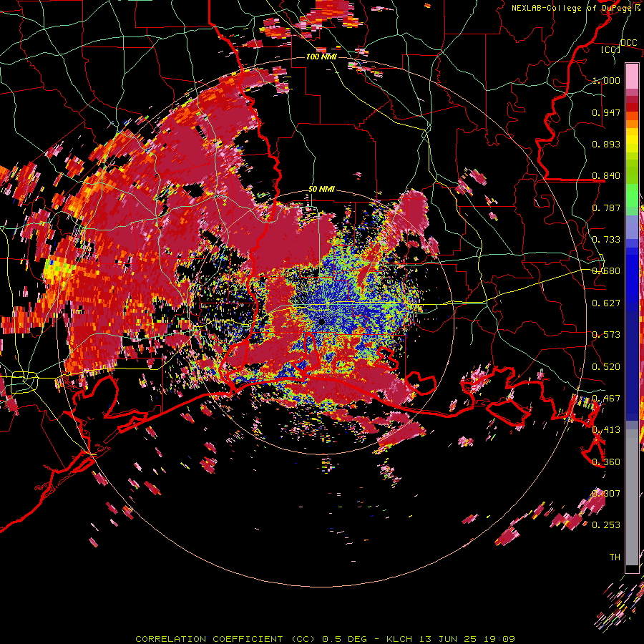This screenshot has height=644, width=644.
Task: Click the KLCH radar site dot at the map center
Action: pyautogui.click(x=321, y=322)
